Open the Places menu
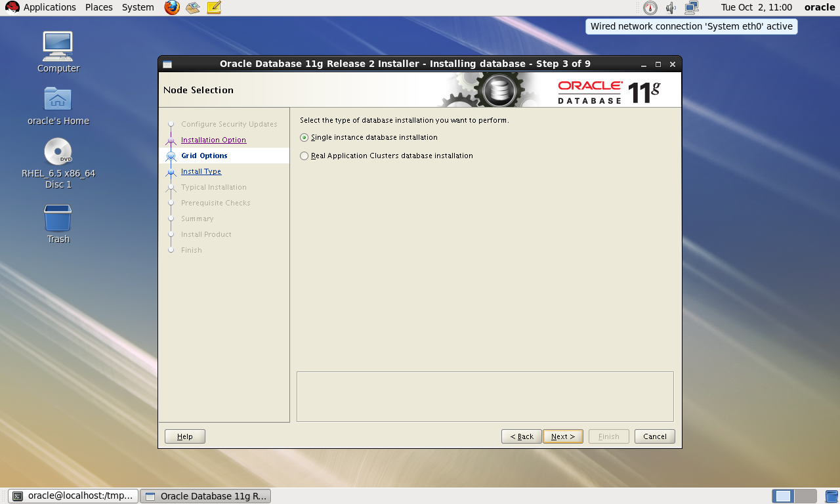 [99, 7]
